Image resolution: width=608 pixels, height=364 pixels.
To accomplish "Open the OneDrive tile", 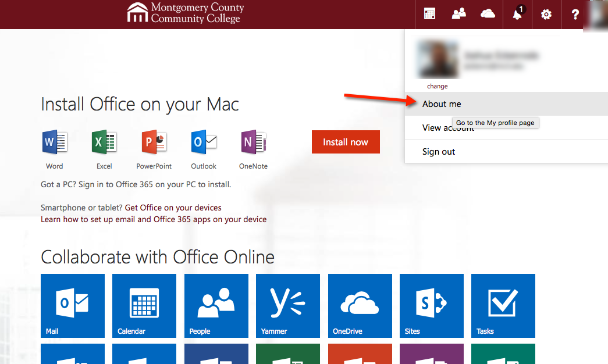I will coord(360,306).
